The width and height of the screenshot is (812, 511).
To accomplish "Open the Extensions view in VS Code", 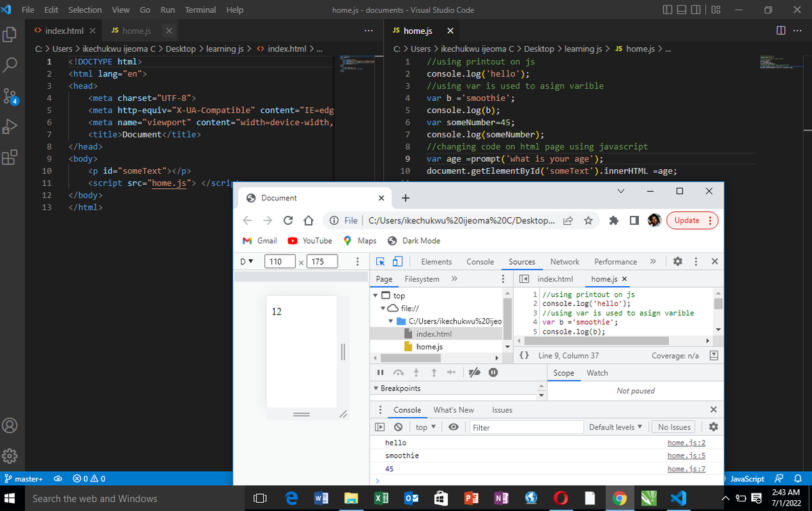I will point(10,158).
